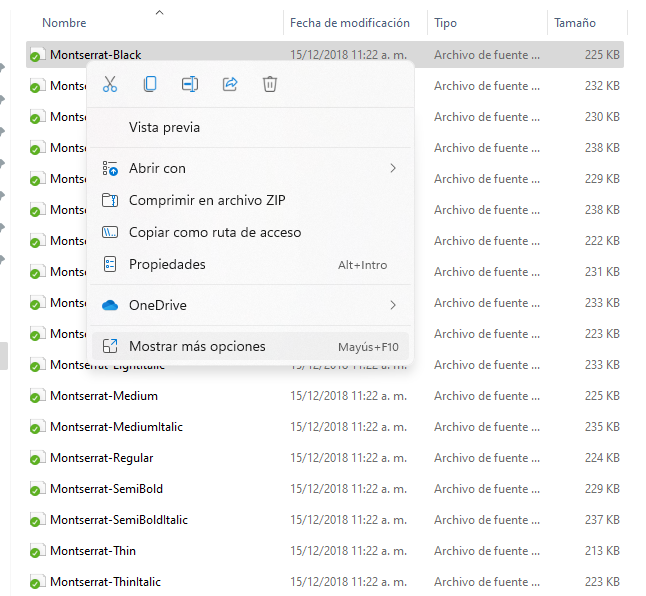Viewport: 646px width, 596px height.
Task: Sort by the Tamaño column header
Action: pyautogui.click(x=575, y=23)
